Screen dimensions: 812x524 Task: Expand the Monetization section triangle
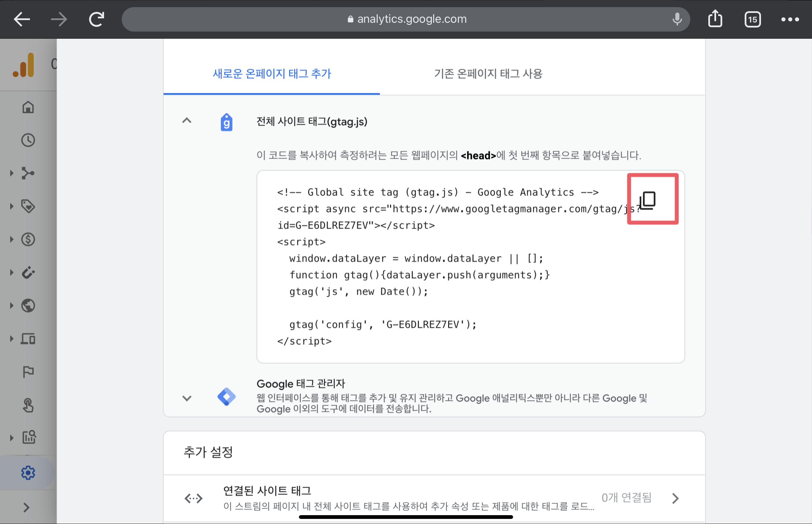click(x=12, y=239)
